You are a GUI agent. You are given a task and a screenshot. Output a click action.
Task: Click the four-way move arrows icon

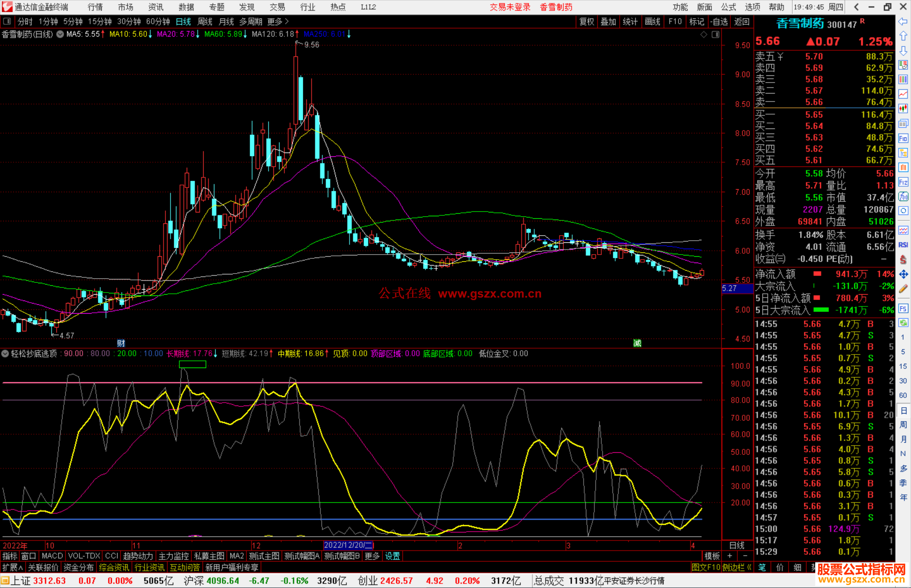tap(903, 274)
